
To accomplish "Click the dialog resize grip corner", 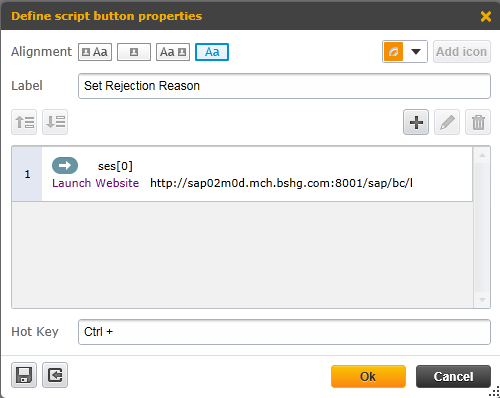I will point(495,392).
